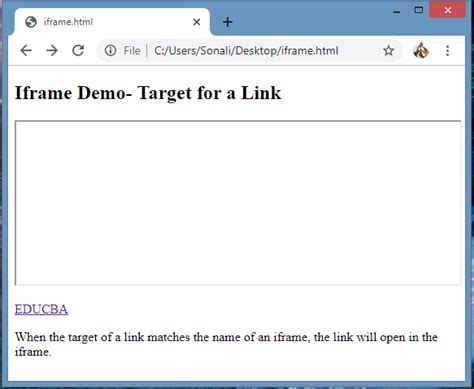Viewport: 474px width, 389px height.
Task: Open the Chrome three-dot menu
Action: [x=448, y=51]
